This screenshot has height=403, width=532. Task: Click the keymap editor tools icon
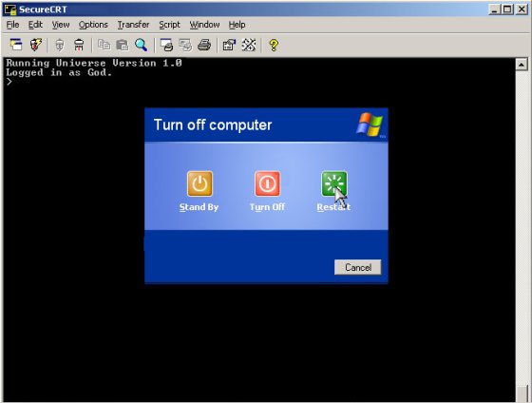[248, 45]
